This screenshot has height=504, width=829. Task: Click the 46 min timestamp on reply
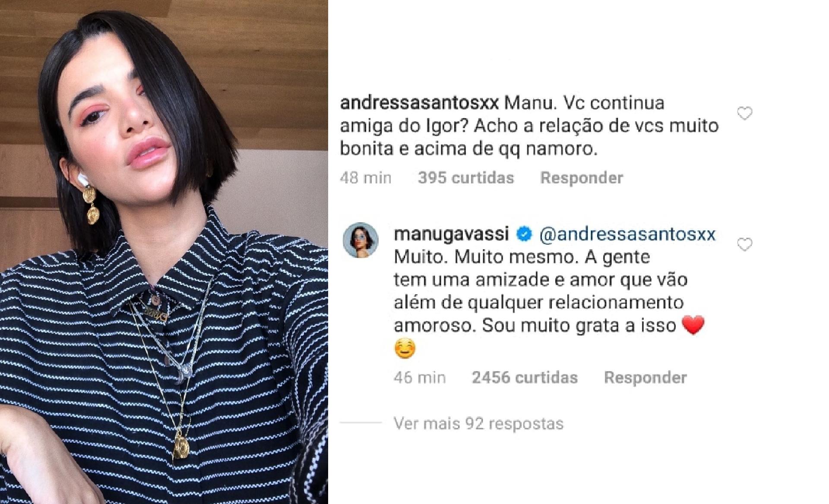[420, 378]
